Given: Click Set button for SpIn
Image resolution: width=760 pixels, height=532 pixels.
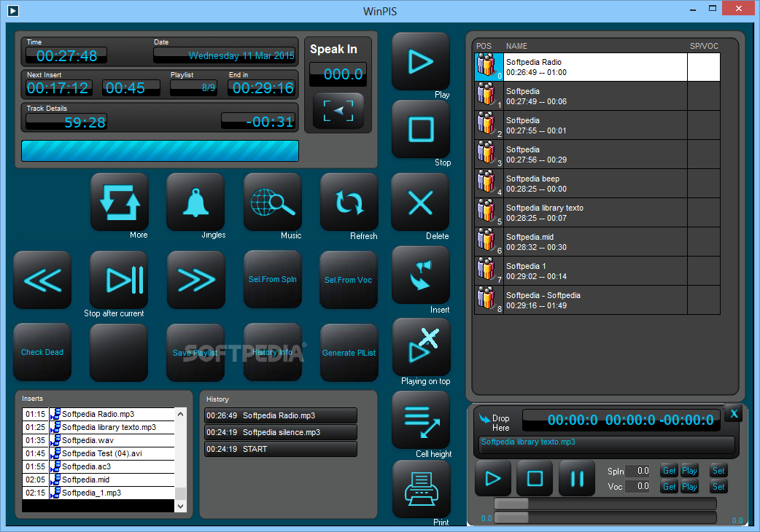Looking at the screenshot, I should click(x=718, y=471).
